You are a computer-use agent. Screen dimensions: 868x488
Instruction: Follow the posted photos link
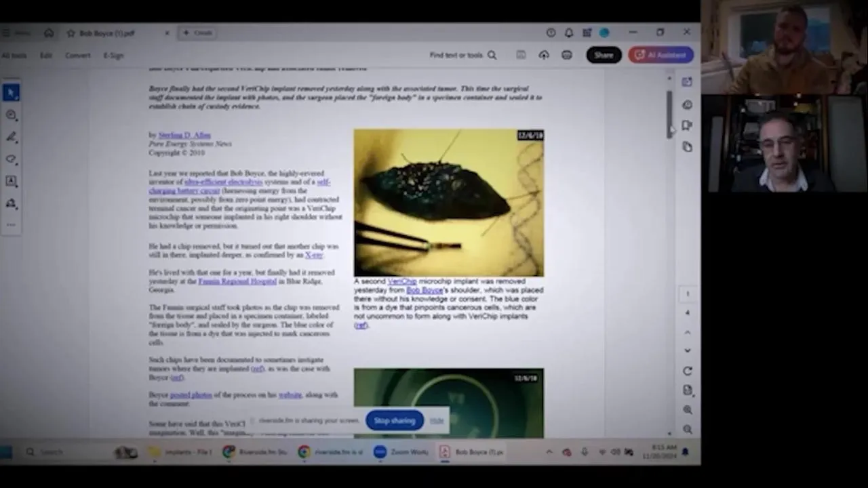pos(191,395)
